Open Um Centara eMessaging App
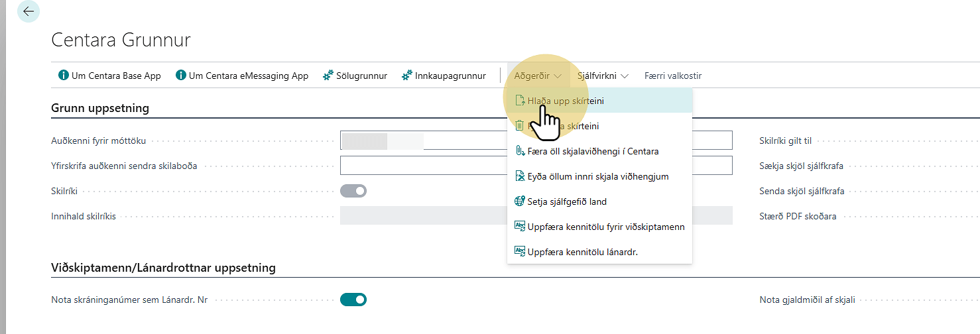980x334 pixels. coord(242,76)
